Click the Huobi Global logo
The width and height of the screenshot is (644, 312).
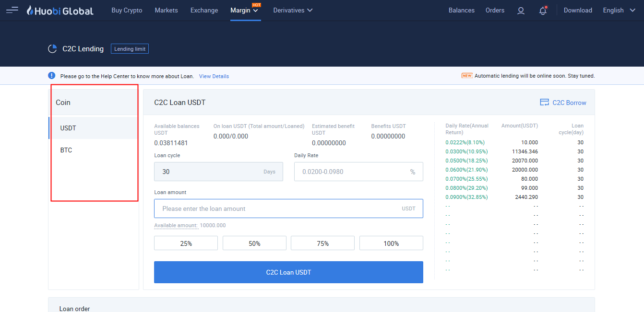click(x=60, y=10)
